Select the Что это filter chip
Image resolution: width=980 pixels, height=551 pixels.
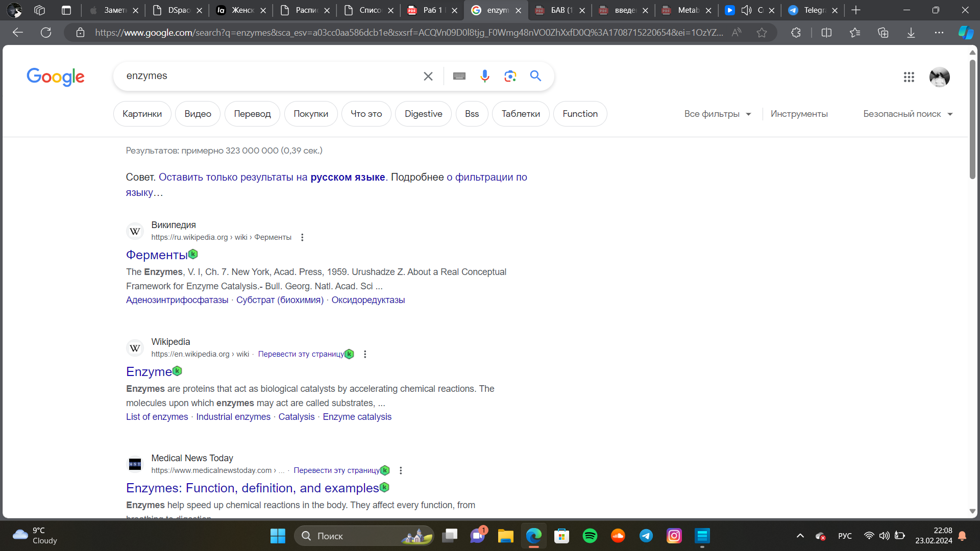pyautogui.click(x=366, y=114)
